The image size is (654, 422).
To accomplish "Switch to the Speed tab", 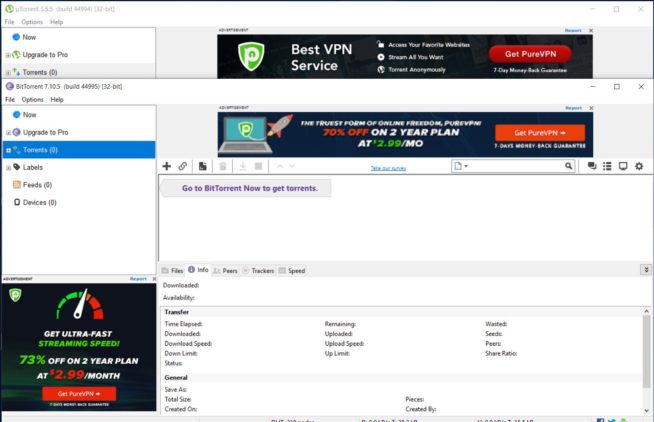I will (292, 270).
